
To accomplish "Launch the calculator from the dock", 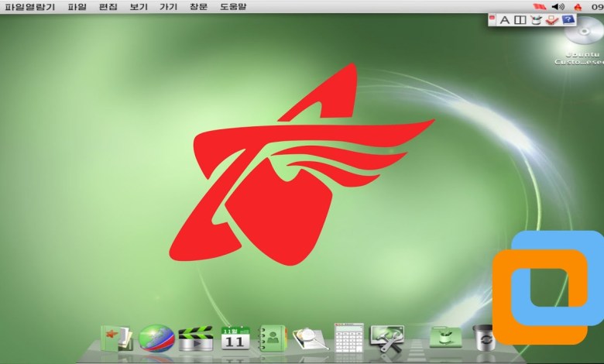I will 349,338.
